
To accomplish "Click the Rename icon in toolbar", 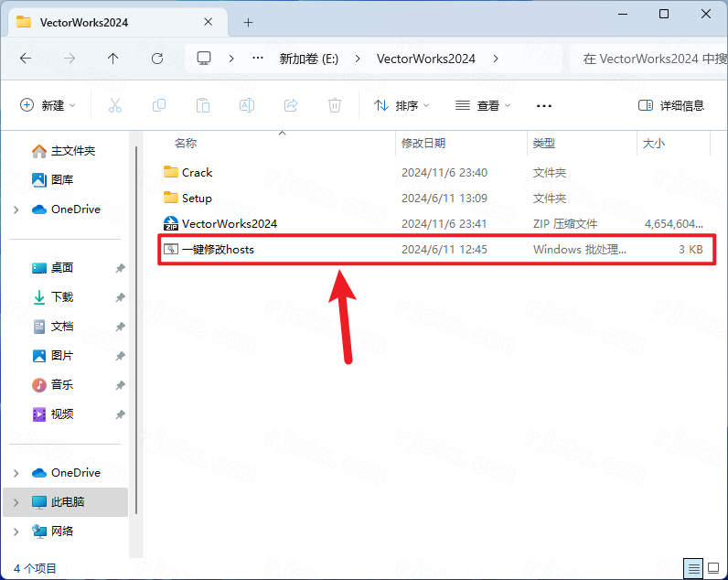I will (247, 105).
